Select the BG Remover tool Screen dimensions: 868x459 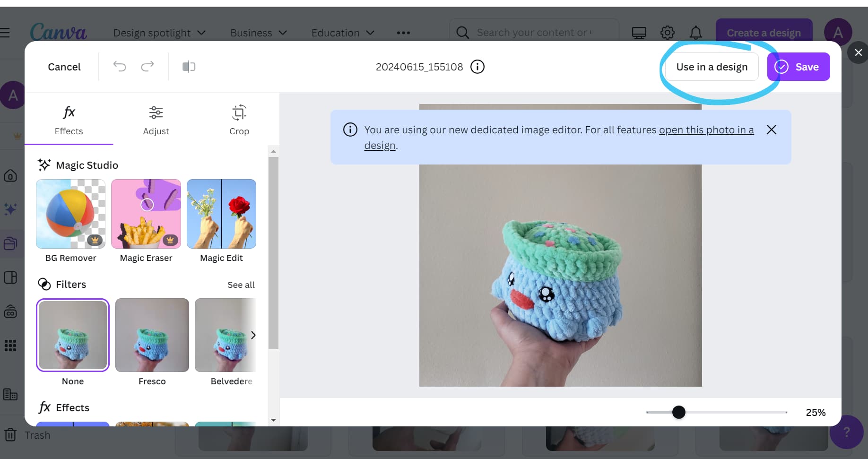[x=70, y=214]
